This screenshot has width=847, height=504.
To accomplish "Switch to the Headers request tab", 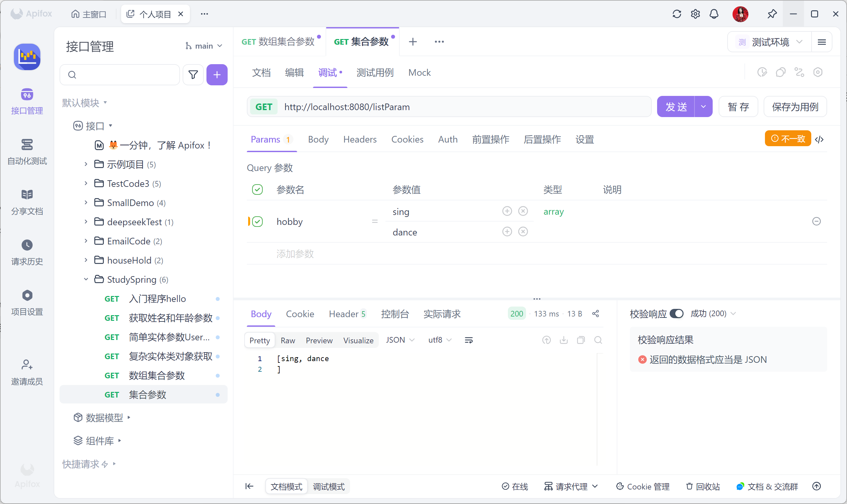I will (359, 139).
